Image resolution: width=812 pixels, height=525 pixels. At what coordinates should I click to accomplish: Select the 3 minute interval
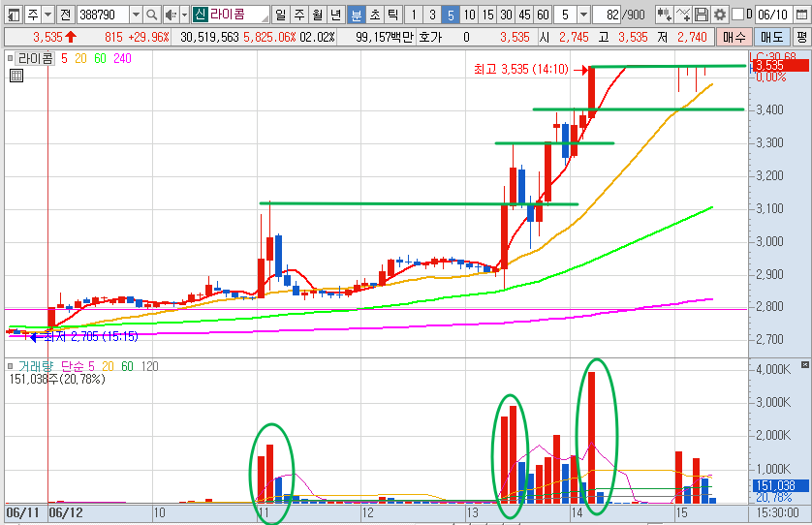point(432,15)
